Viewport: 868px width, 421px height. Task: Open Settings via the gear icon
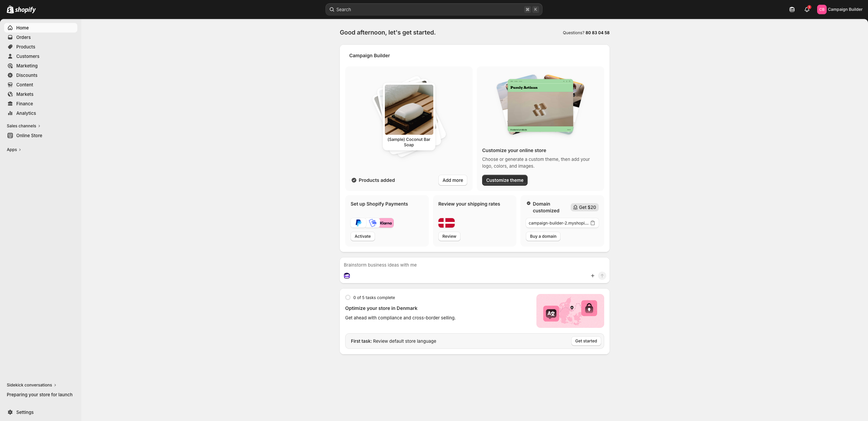pyautogui.click(x=10, y=412)
